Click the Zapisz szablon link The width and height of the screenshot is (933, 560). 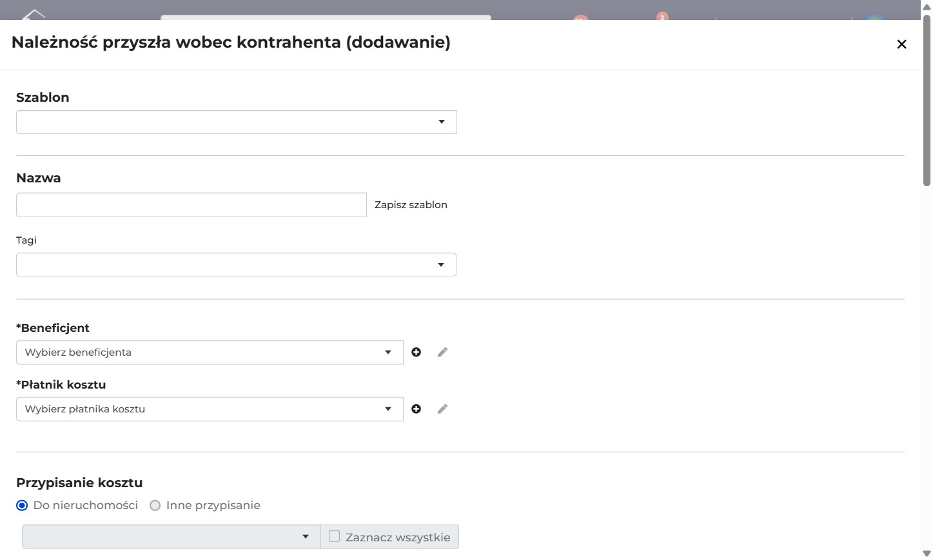(x=411, y=204)
